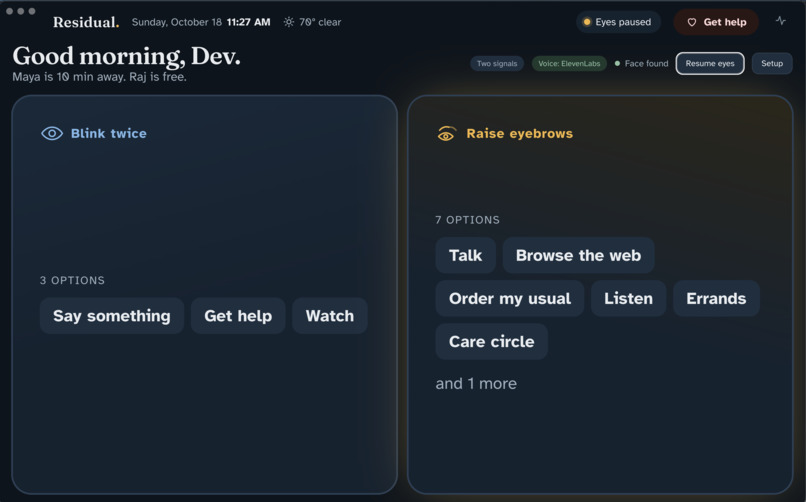Click the Raise eyebrows eye icon
806x502 pixels.
[446, 134]
